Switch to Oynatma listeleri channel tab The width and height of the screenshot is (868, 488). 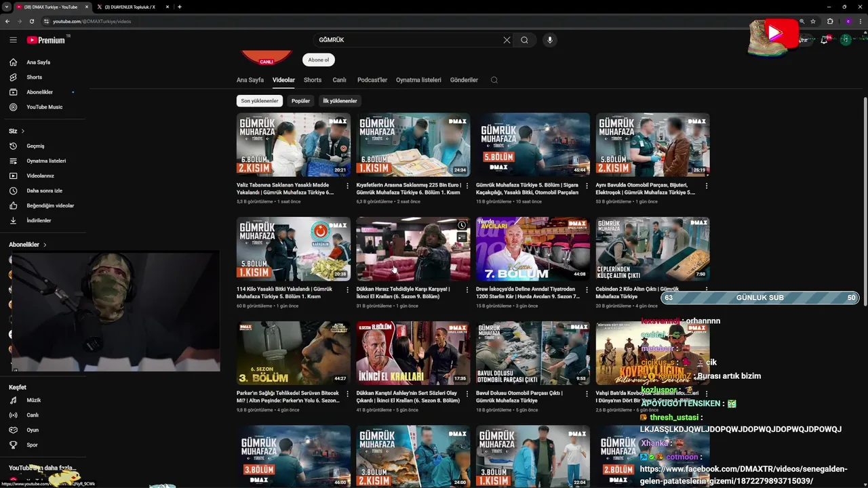tap(418, 80)
